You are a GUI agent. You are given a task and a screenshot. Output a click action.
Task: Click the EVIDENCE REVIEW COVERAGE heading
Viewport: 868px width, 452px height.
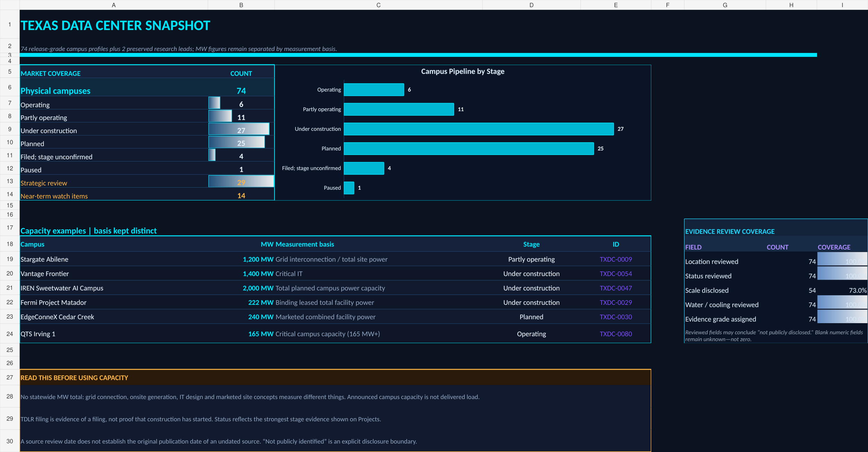[729, 231]
